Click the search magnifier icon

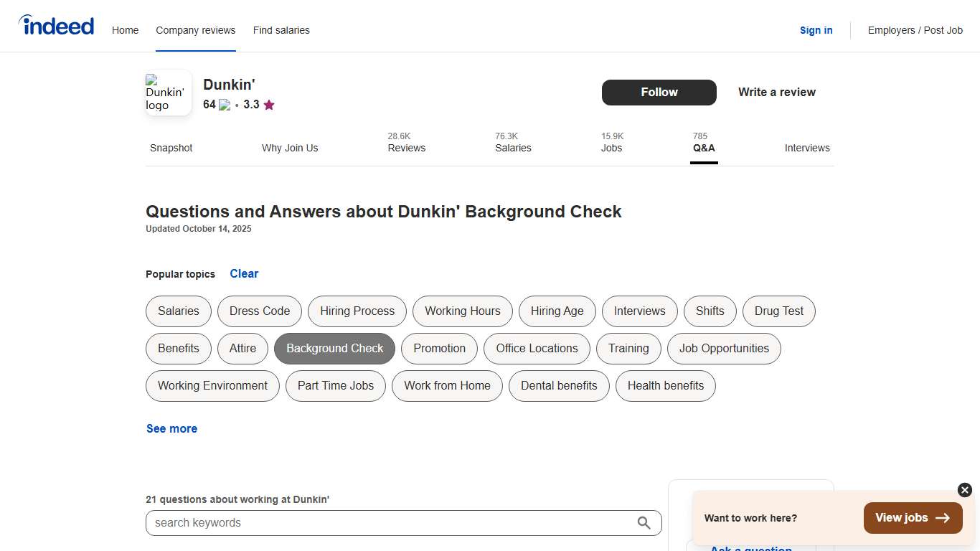644,523
